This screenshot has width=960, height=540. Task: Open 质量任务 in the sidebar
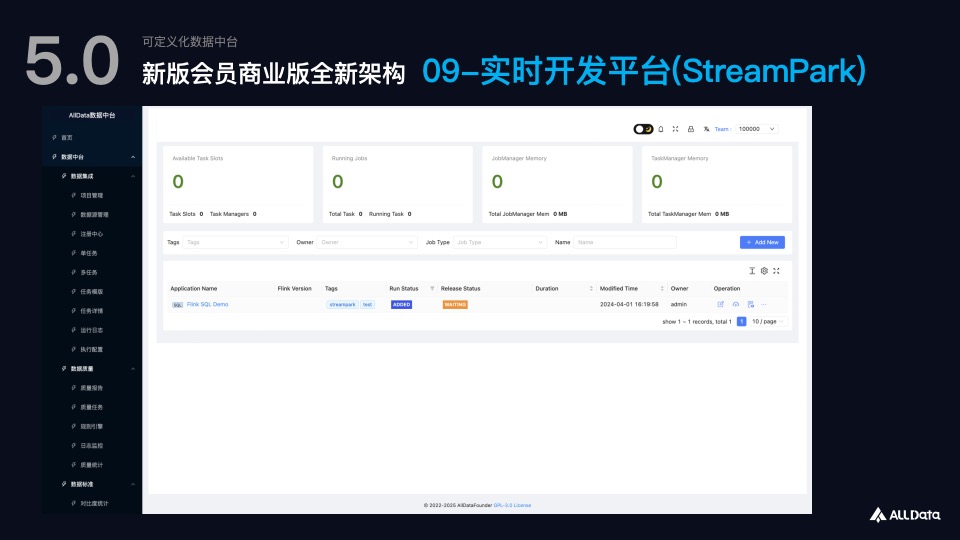pyautogui.click(x=92, y=407)
